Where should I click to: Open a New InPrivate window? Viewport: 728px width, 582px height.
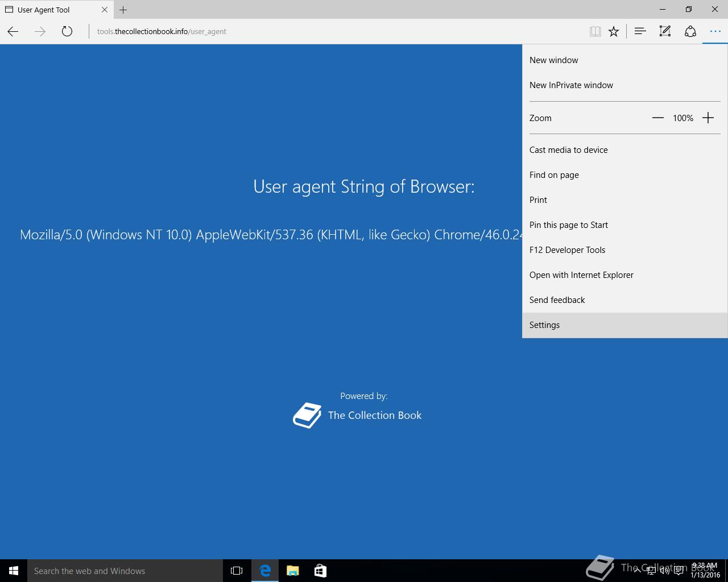pos(624,85)
